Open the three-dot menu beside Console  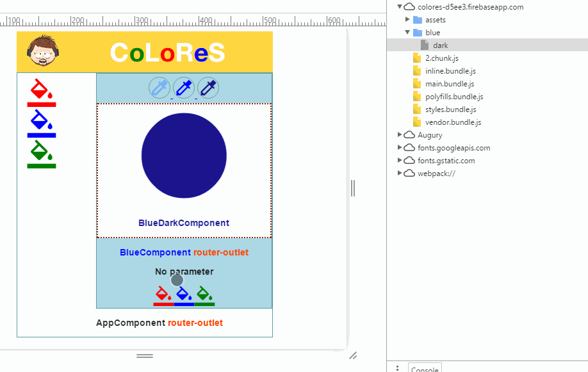[398, 368]
